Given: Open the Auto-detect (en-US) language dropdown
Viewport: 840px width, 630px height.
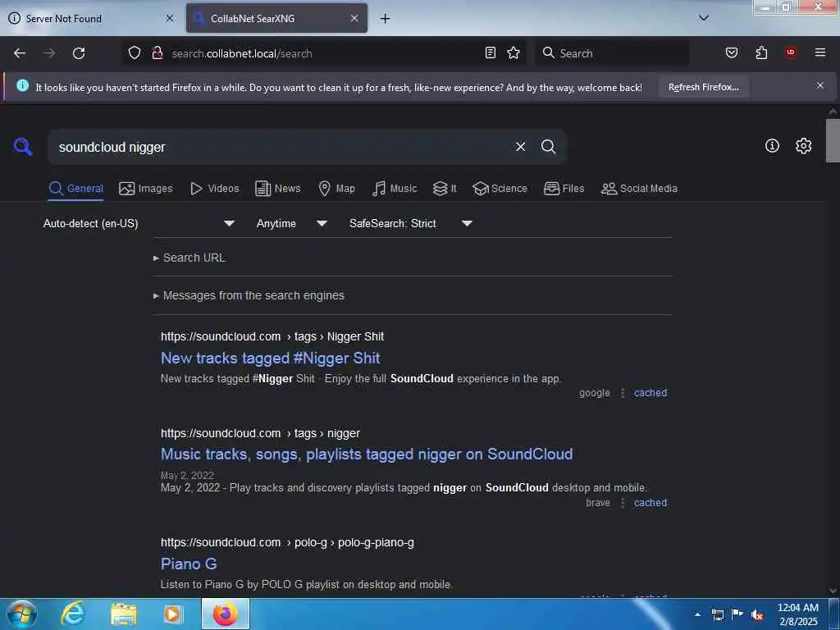Looking at the screenshot, I should pyautogui.click(x=139, y=223).
